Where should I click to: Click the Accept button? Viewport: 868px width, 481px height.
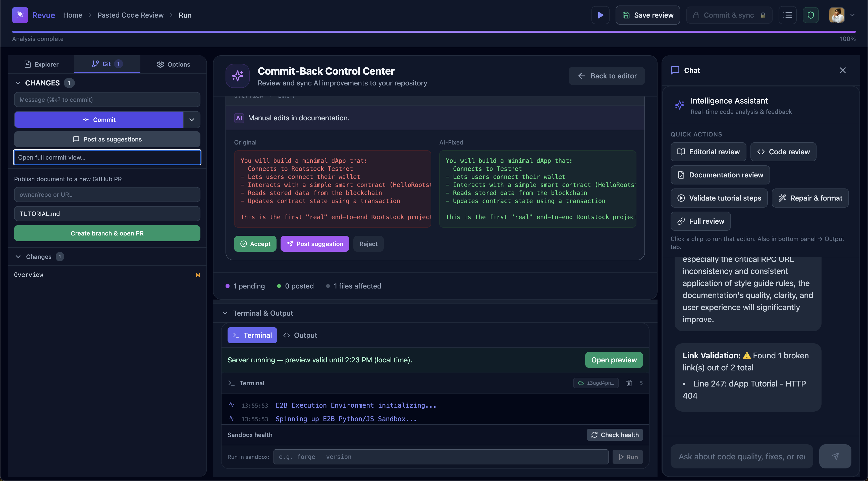click(x=255, y=244)
